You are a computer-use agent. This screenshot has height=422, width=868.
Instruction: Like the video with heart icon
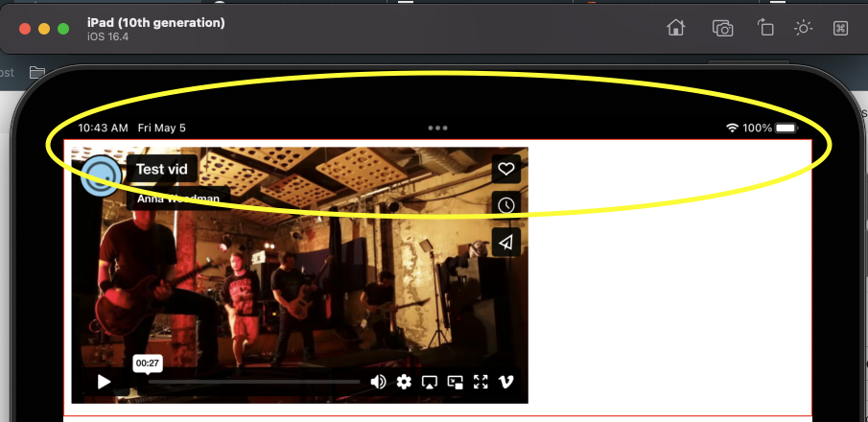point(506,170)
